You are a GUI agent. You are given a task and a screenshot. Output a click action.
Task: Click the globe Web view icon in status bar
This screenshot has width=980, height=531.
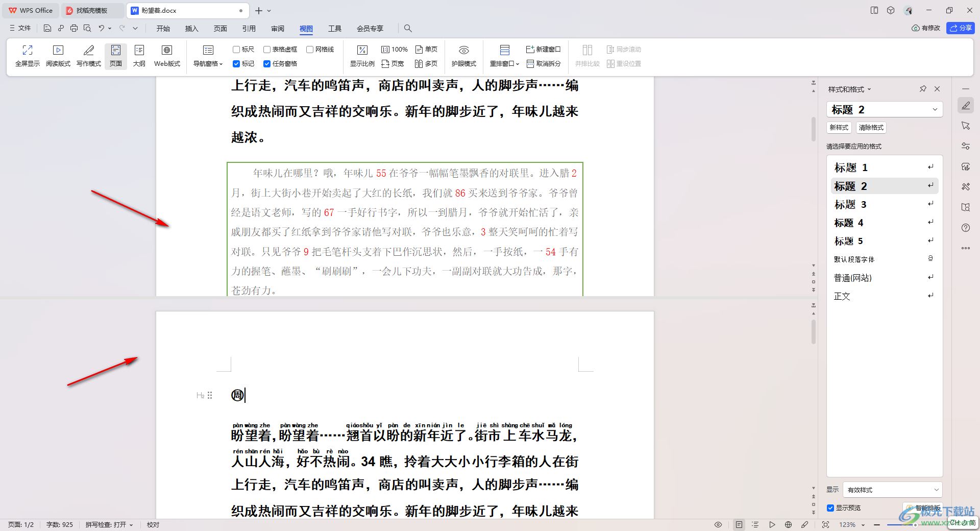click(x=788, y=524)
